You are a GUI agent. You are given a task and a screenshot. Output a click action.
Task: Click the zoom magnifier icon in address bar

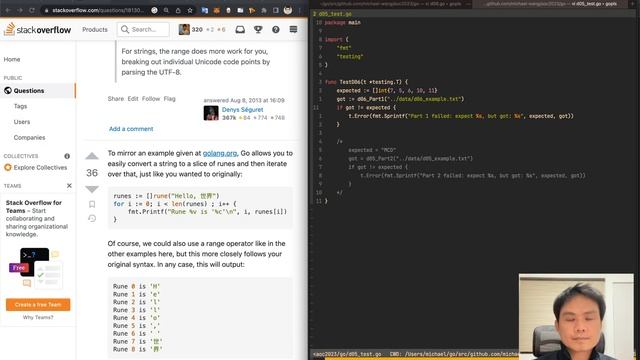(x=166, y=10)
